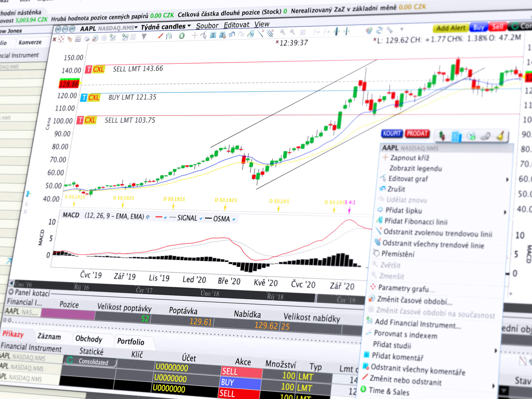Click the blue T marker of BUY LMT 121.35
Image resolution: width=532 pixels, height=399 pixels.
pos(84,98)
